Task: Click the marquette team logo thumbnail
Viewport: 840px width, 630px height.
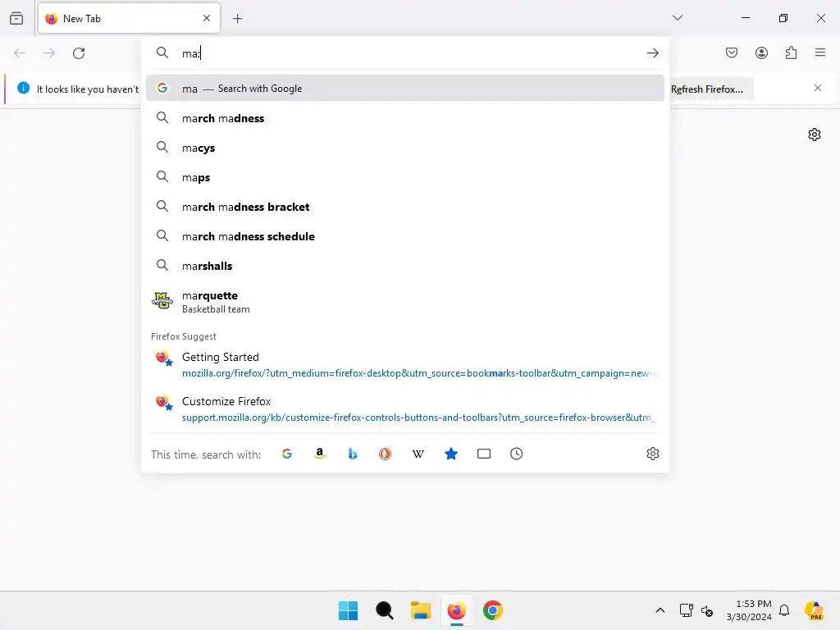Action: click(162, 300)
